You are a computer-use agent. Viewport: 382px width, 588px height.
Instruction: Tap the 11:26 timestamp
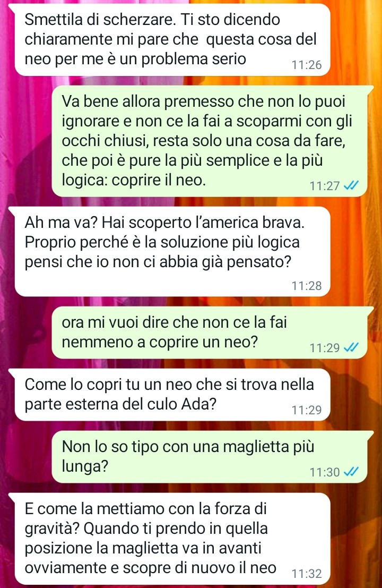click(x=307, y=65)
